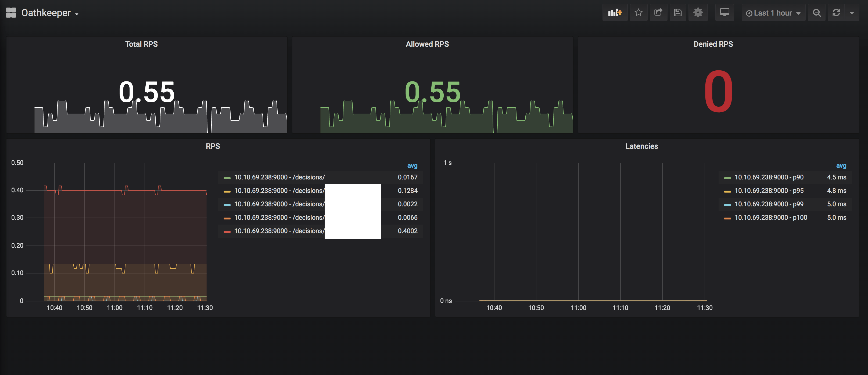
Task: Enable TV cycle view with monitor icon
Action: [x=724, y=12]
